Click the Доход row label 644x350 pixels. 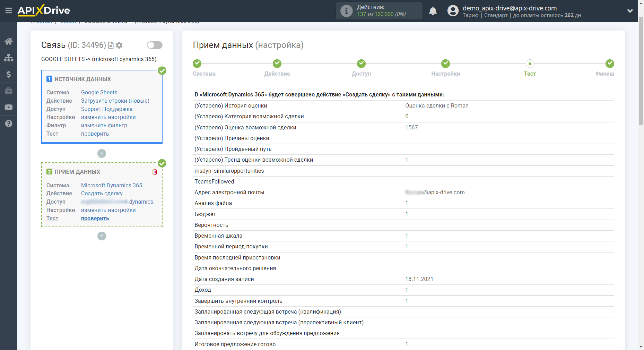point(203,290)
